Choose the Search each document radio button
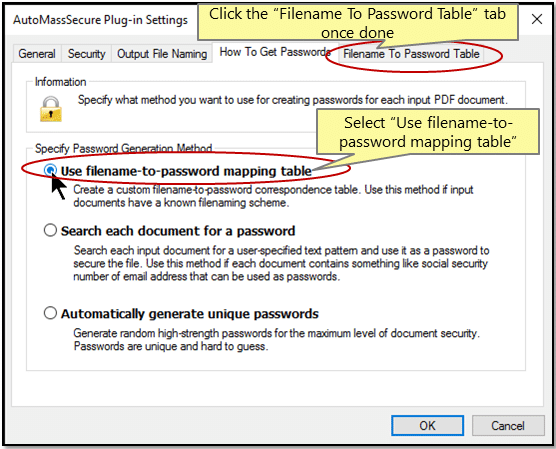Image resolution: width=556 pixels, height=449 pixels. (x=50, y=230)
